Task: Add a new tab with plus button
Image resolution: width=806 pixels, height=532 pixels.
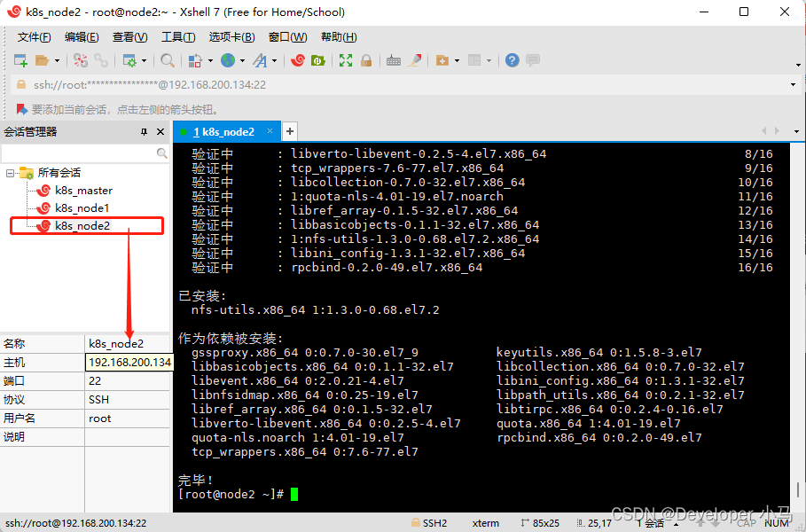Action: click(x=290, y=131)
